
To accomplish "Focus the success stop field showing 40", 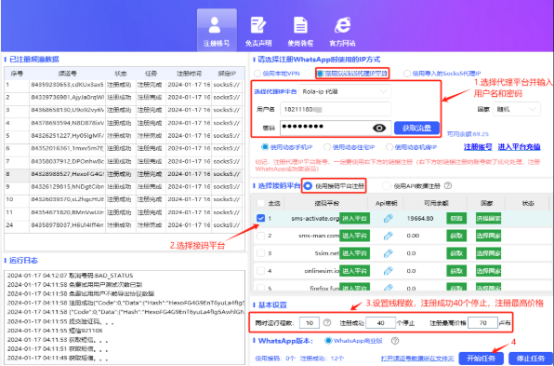I will pyautogui.click(x=381, y=323).
